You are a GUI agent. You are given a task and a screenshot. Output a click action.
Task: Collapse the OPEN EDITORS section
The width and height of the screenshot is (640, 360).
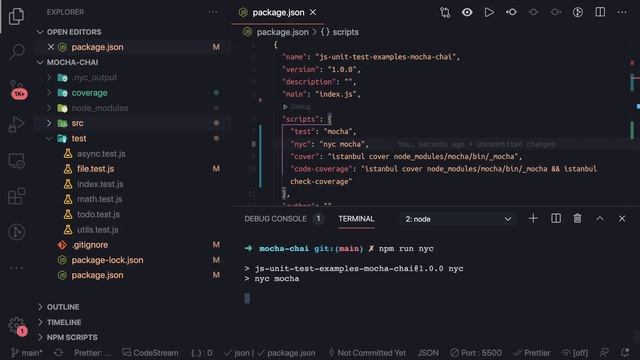tap(74, 32)
